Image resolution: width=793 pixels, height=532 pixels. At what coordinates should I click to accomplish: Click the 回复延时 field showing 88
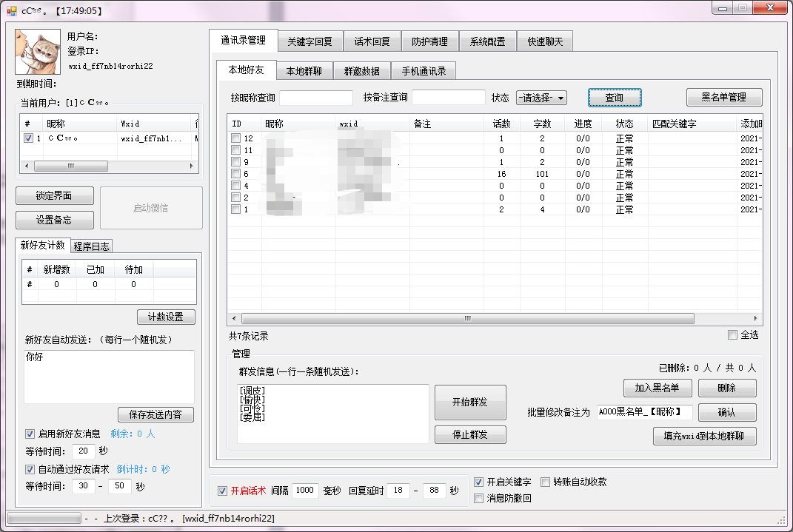pos(435,491)
